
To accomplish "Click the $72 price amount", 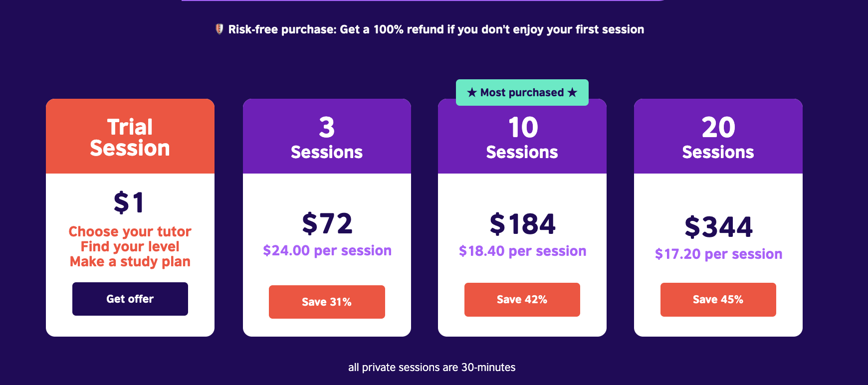I will click(x=327, y=223).
